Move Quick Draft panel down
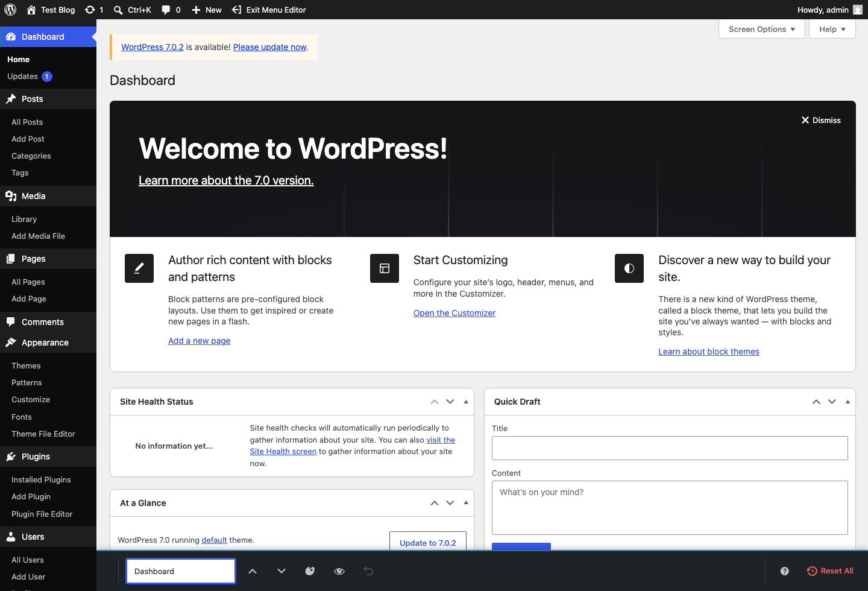Viewport: 868px width, 591px height. pos(832,402)
